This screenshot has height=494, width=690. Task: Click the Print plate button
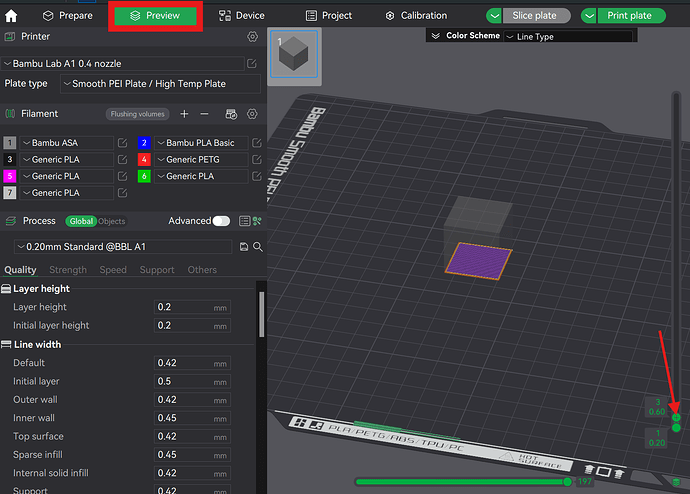pos(631,16)
